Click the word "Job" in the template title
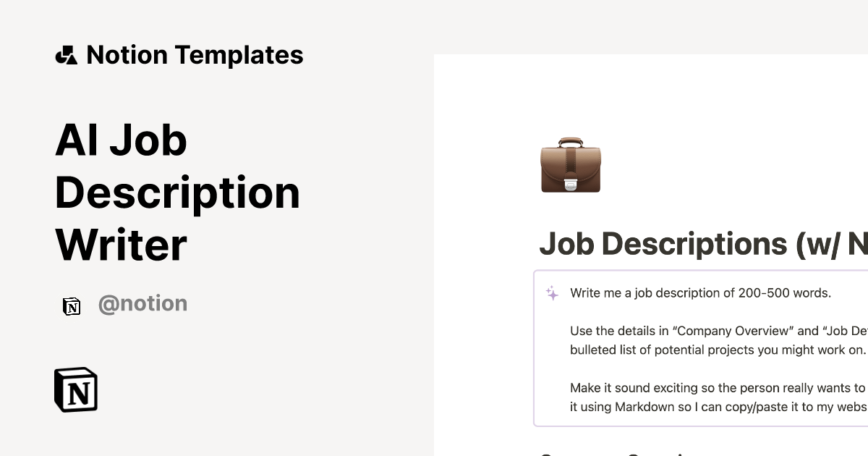868x456 pixels. coord(148,140)
